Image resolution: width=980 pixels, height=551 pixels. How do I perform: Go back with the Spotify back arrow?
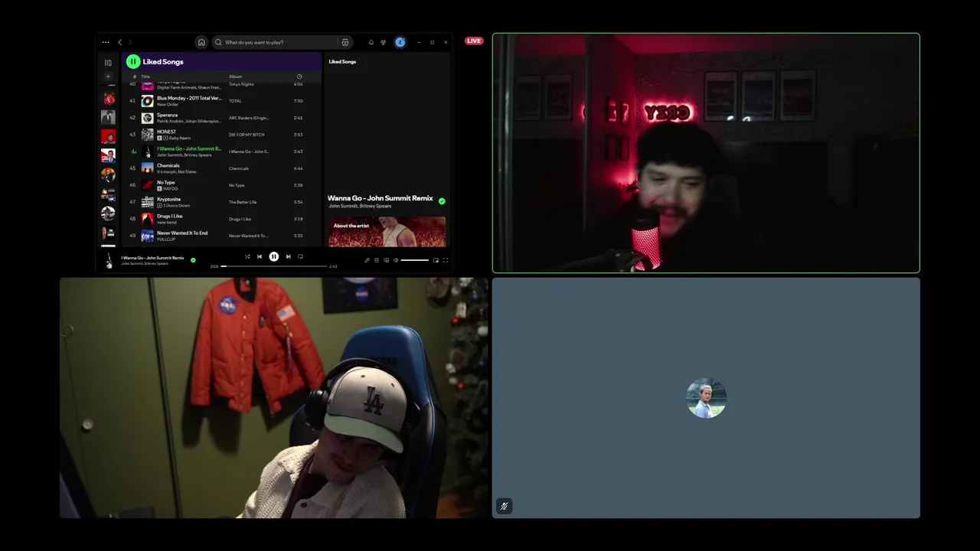[119, 42]
